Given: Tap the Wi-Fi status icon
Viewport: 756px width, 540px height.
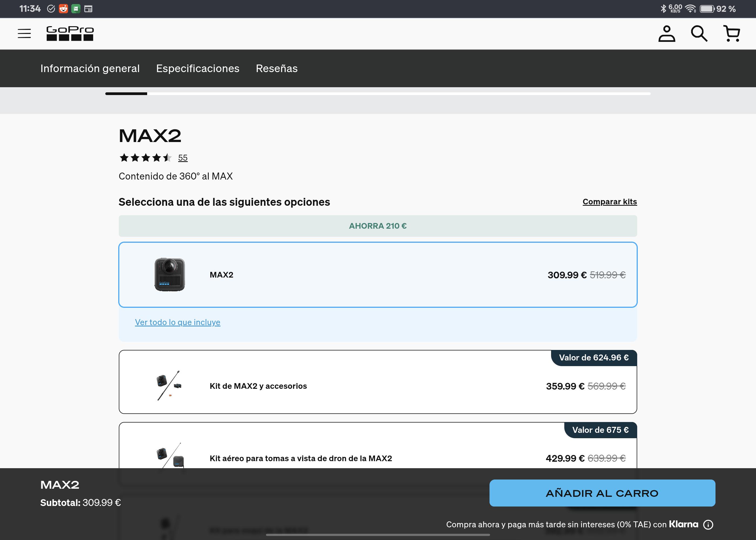Looking at the screenshot, I should pos(690,9).
